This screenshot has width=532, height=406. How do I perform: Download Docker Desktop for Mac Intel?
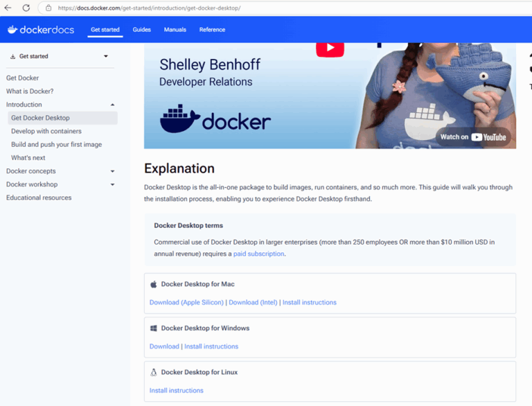click(253, 302)
